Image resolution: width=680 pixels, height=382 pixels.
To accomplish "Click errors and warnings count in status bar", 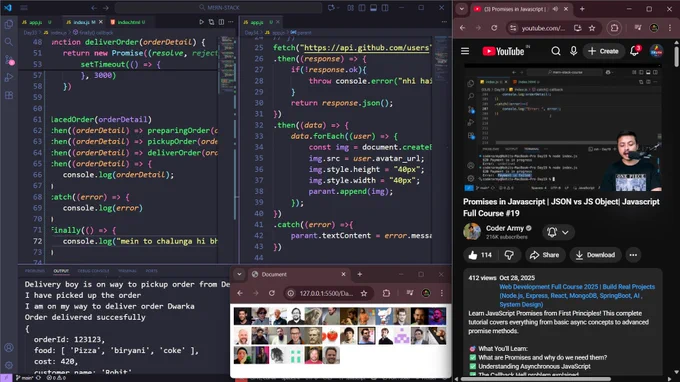I will (x=56, y=378).
